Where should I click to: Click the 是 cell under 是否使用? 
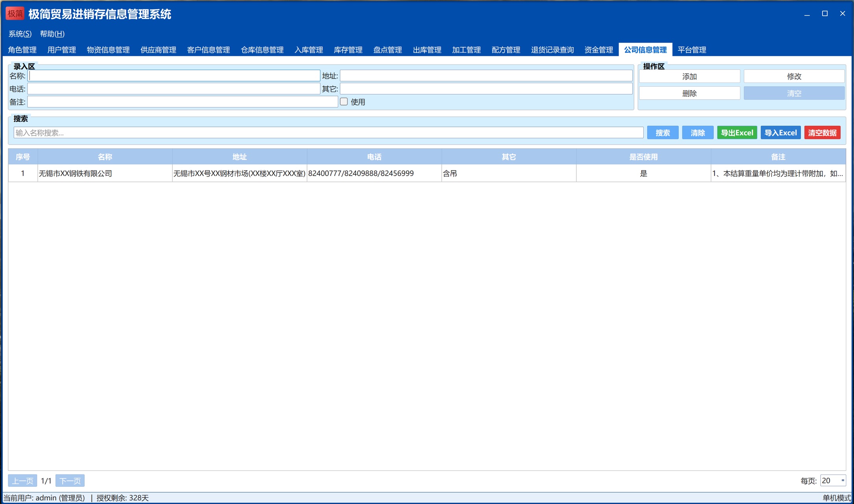tap(643, 173)
